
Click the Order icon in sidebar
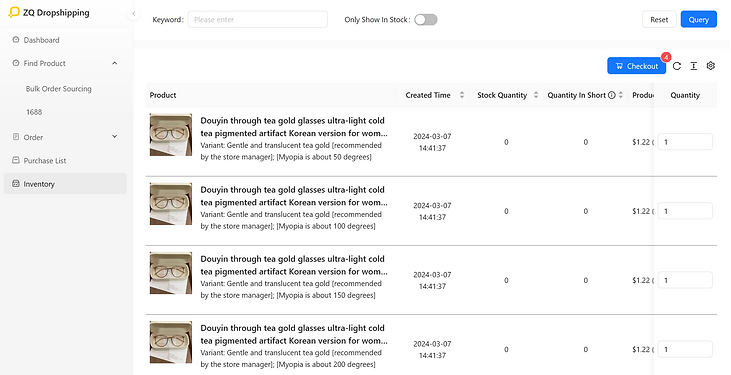pyautogui.click(x=16, y=137)
